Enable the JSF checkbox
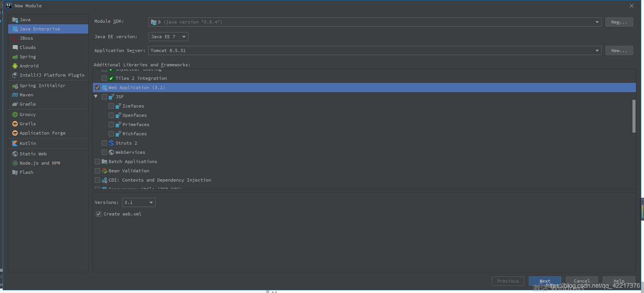The image size is (644, 293). (x=104, y=97)
